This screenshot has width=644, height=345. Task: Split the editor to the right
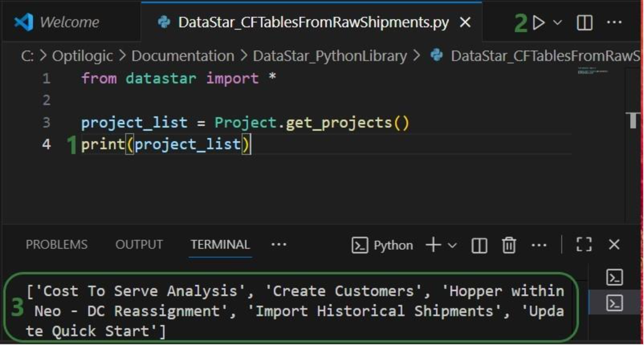(585, 23)
